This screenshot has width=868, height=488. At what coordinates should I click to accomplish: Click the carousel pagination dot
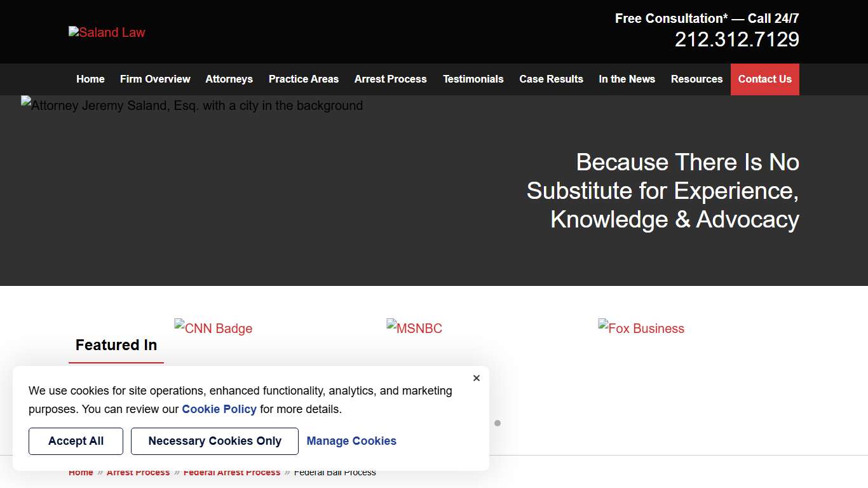tap(498, 423)
